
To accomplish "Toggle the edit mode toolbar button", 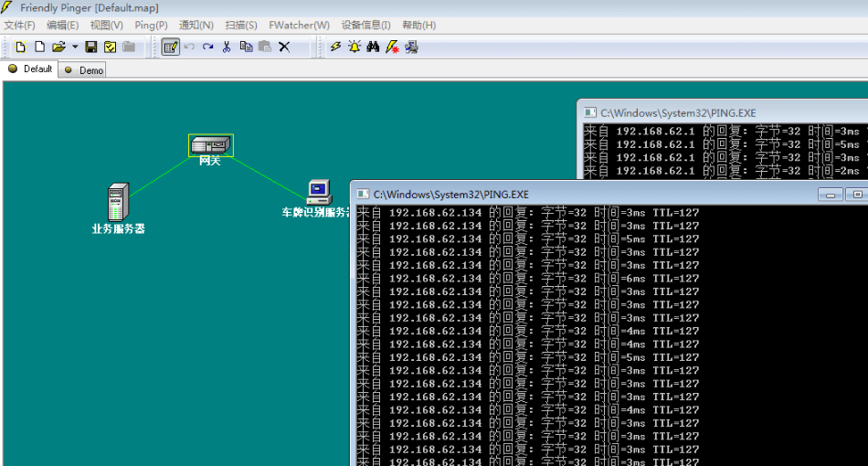I will (170, 47).
